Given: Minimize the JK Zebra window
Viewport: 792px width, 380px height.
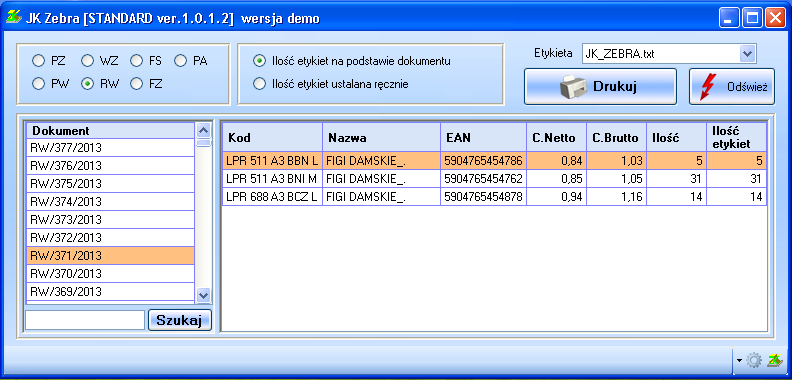Looking at the screenshot, I should point(729,19).
